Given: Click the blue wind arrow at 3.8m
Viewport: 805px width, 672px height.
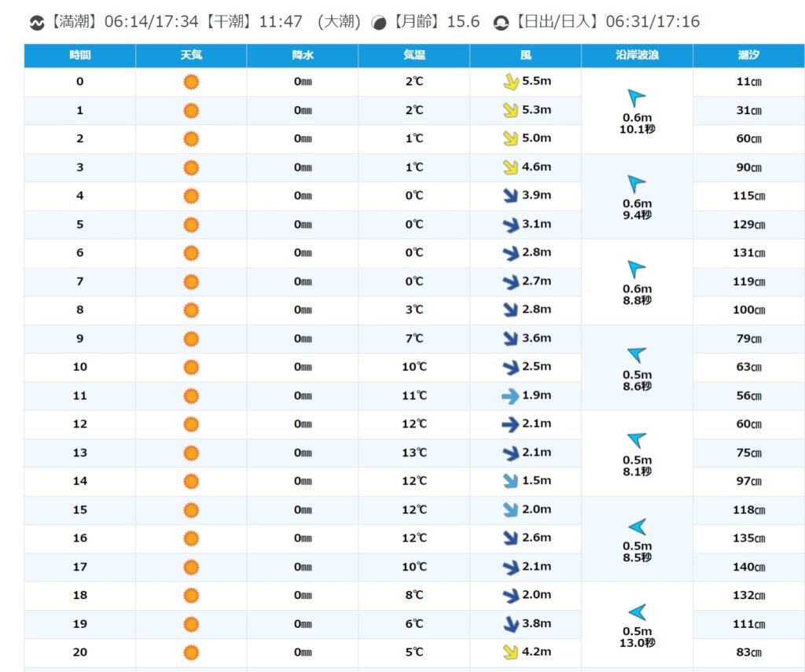Looking at the screenshot, I should coord(511,624).
